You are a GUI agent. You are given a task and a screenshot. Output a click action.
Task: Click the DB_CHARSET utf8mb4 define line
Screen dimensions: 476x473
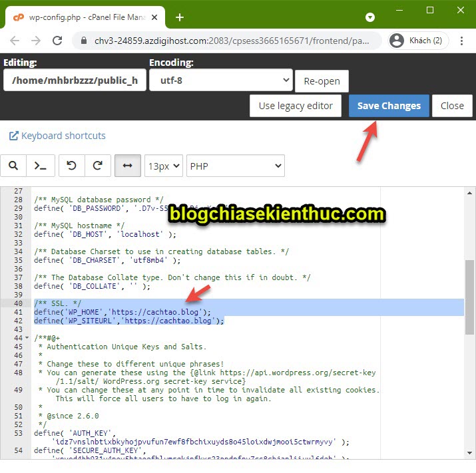pos(107,260)
